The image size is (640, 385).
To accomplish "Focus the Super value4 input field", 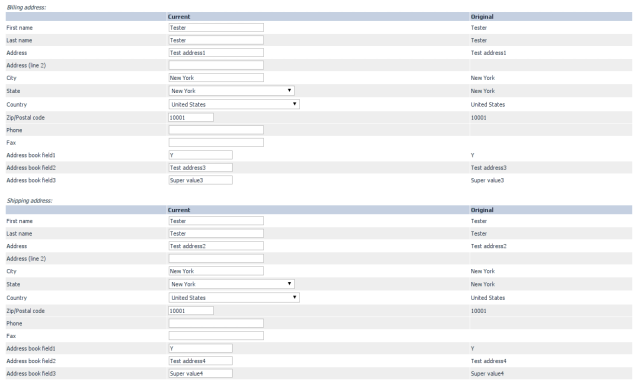I will 200,373.
